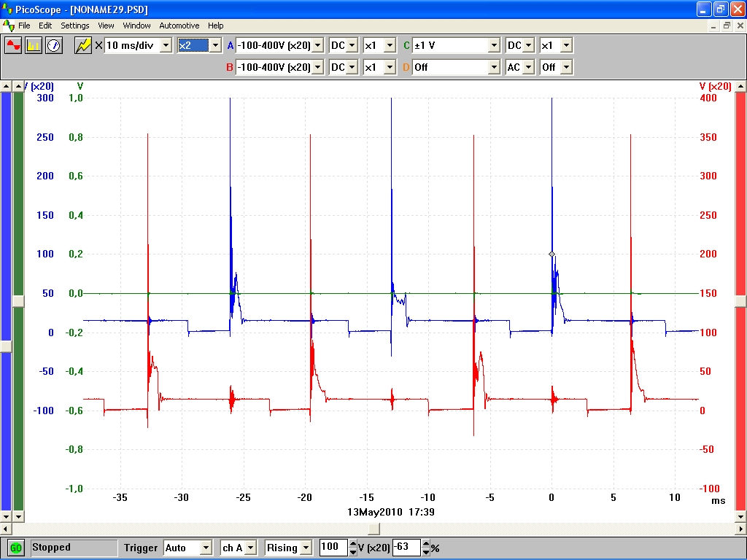Image resolution: width=747 pixels, height=560 pixels.
Task: Open the meter view icon
Action: [x=54, y=45]
